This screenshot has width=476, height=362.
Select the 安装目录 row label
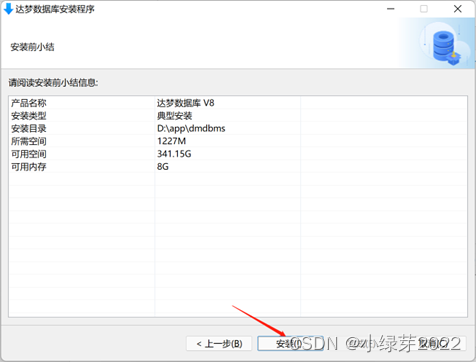[29, 128]
